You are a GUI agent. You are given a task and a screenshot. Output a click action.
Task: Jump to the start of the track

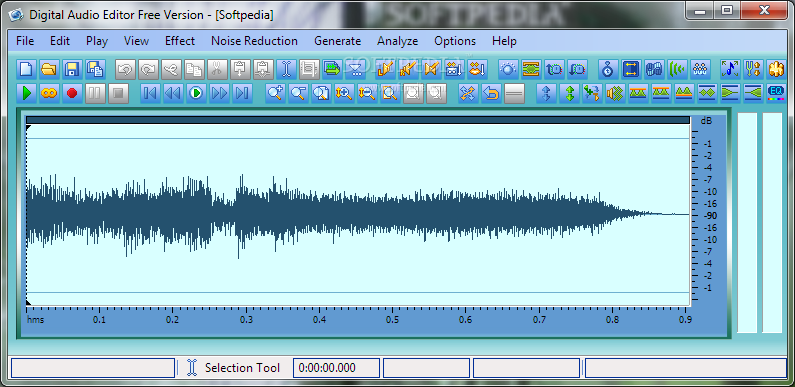(150, 93)
